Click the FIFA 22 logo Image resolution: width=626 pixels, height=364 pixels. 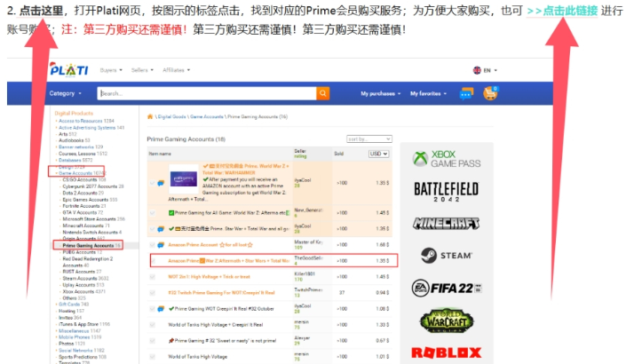[x=446, y=288]
